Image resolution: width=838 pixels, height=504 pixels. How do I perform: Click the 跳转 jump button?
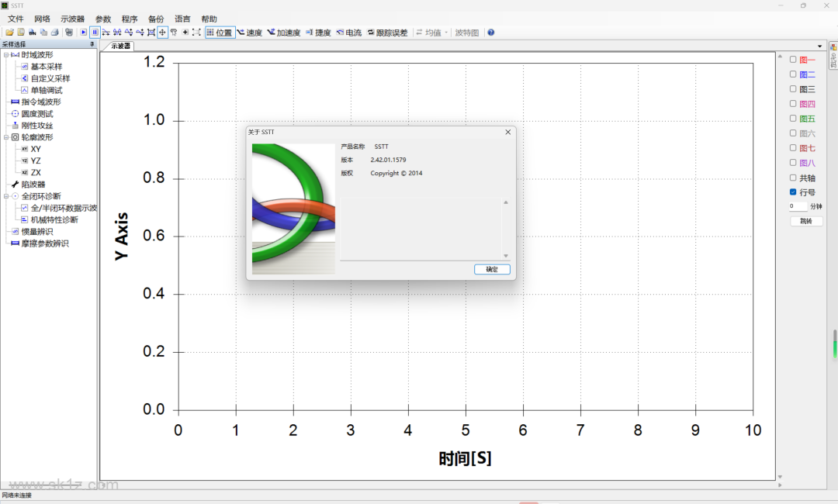[x=806, y=221]
